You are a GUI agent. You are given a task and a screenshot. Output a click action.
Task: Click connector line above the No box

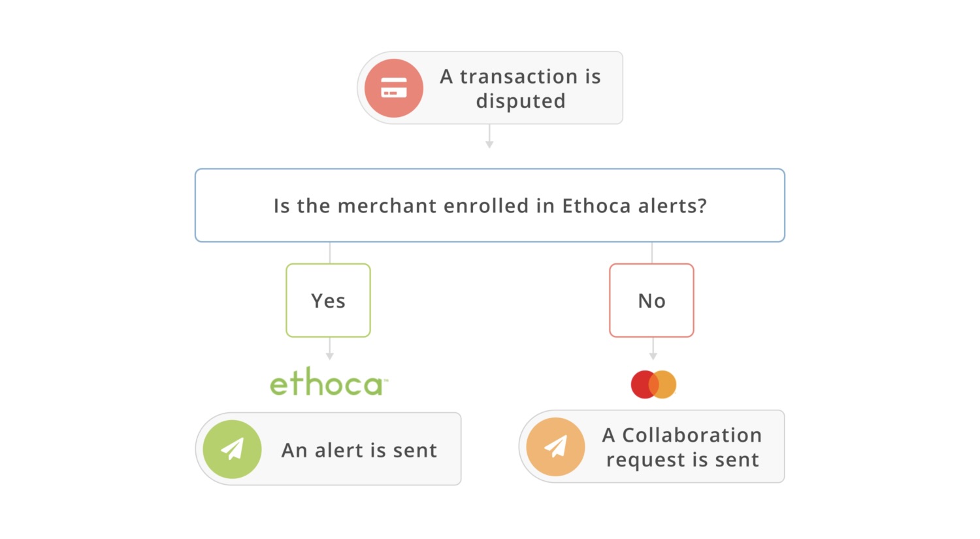(652, 253)
